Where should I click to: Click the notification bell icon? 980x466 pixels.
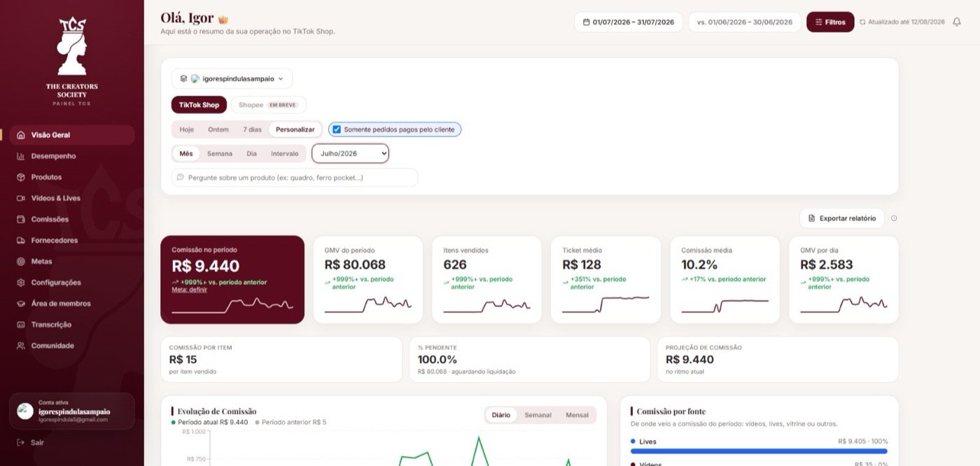(x=957, y=22)
